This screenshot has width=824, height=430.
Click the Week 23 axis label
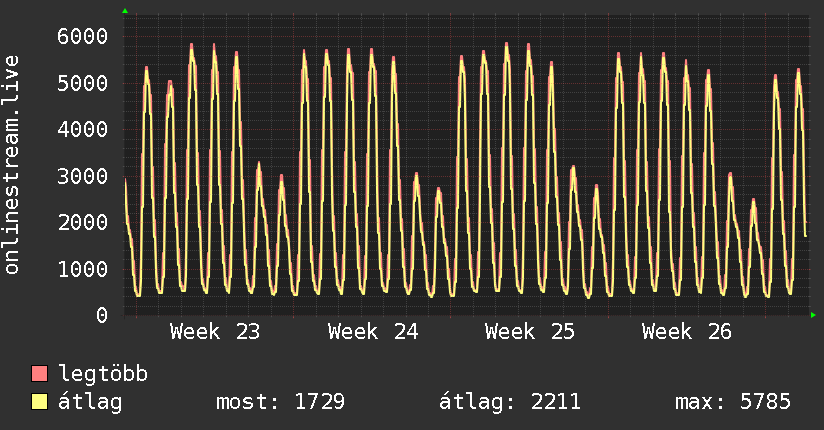click(x=215, y=332)
